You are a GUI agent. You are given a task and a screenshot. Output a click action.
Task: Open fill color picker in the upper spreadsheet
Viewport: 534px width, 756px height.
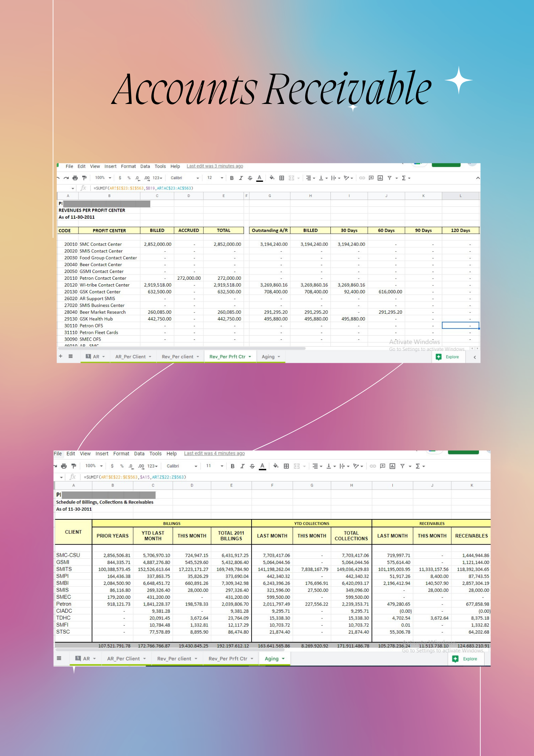tap(272, 178)
